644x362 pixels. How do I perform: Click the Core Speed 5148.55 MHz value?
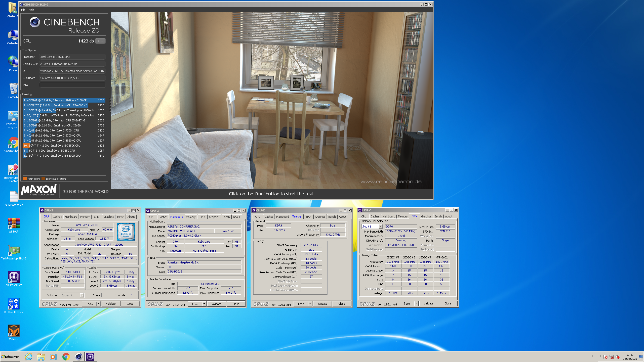click(72, 272)
